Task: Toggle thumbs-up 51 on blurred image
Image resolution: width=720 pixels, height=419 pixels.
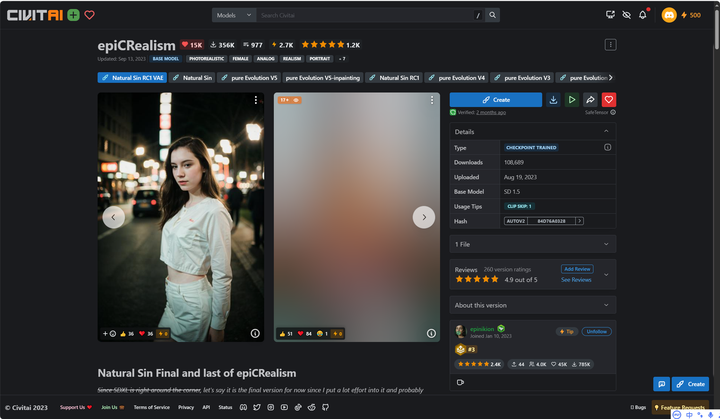Action: click(286, 334)
